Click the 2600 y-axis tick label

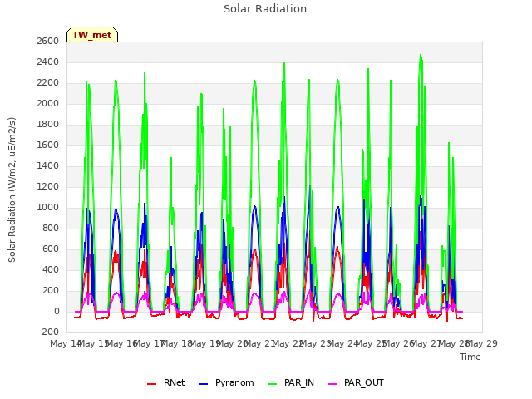point(48,41)
